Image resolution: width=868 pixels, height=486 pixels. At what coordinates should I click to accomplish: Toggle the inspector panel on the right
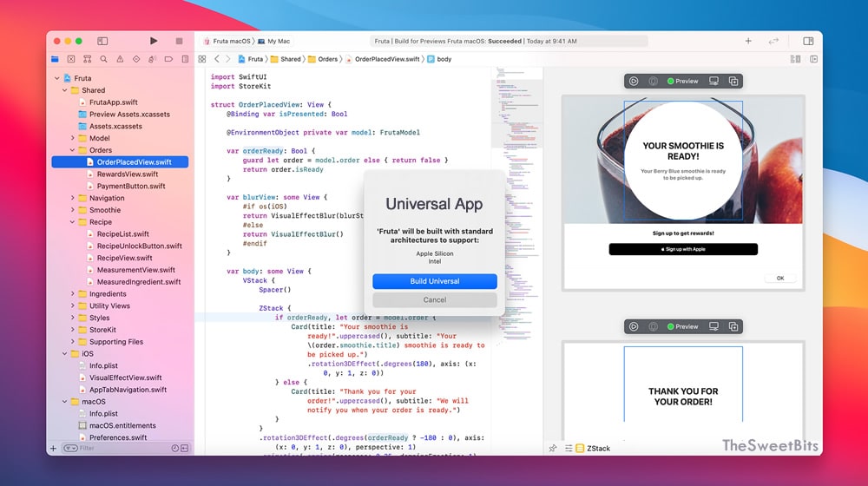point(808,41)
